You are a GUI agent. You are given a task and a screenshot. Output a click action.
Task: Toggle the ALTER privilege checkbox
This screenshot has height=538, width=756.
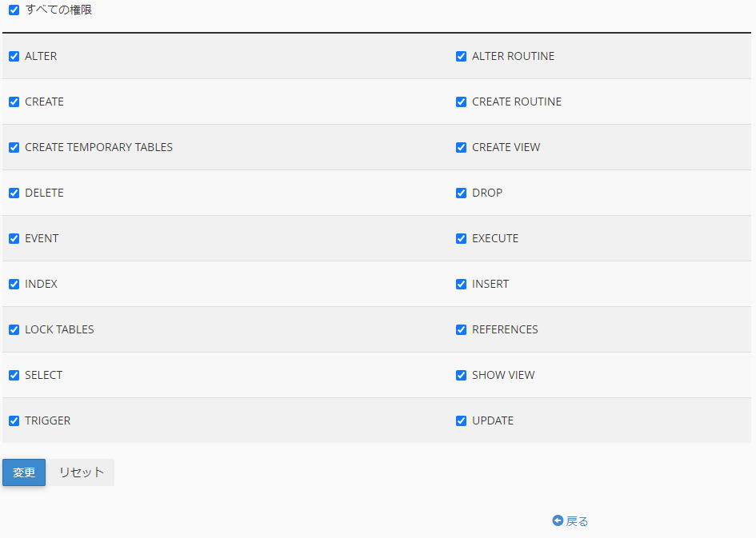point(14,57)
